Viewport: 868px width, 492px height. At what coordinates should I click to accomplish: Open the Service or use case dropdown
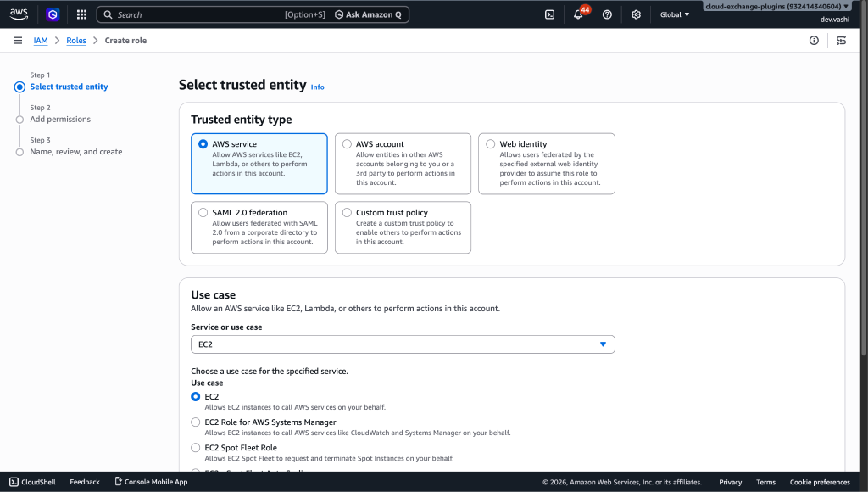coord(403,344)
